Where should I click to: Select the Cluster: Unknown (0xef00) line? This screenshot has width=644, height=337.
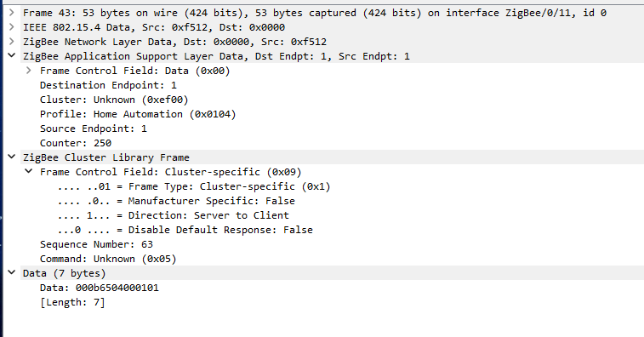click(114, 100)
